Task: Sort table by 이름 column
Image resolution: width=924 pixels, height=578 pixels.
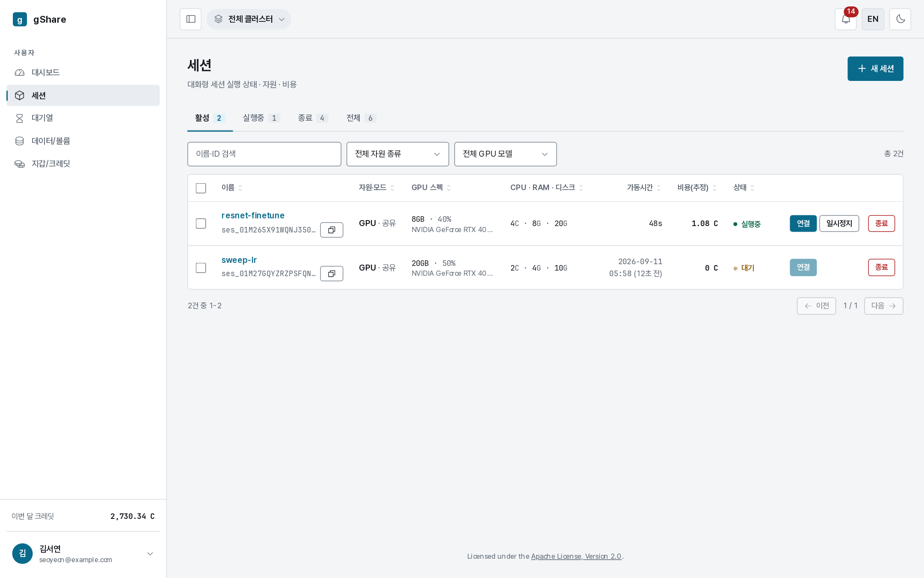Action: point(232,188)
